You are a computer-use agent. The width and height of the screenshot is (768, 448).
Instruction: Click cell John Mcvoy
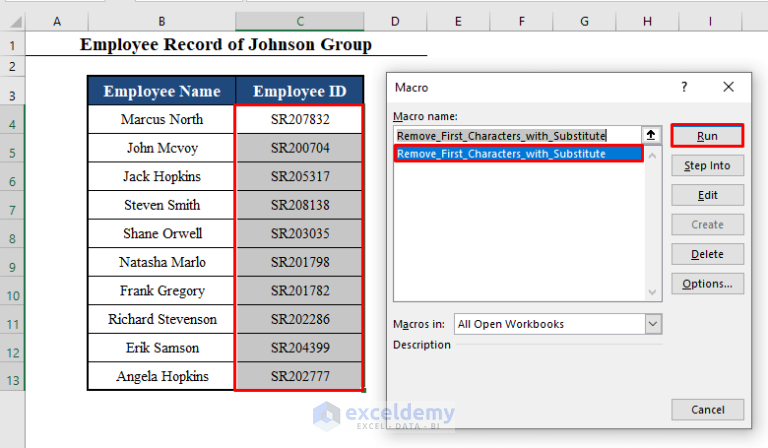(162, 148)
